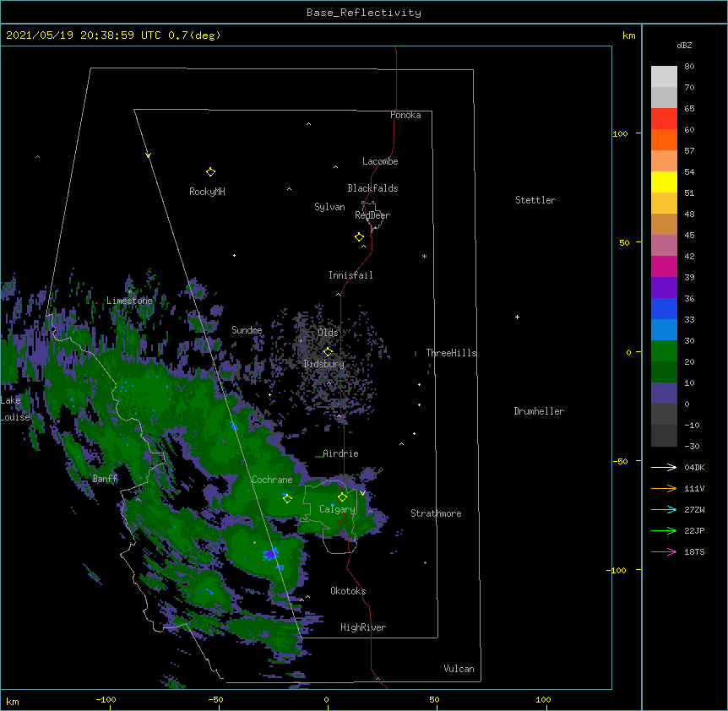Pick the yellow 54-51 dBZ swatch

tap(664, 182)
